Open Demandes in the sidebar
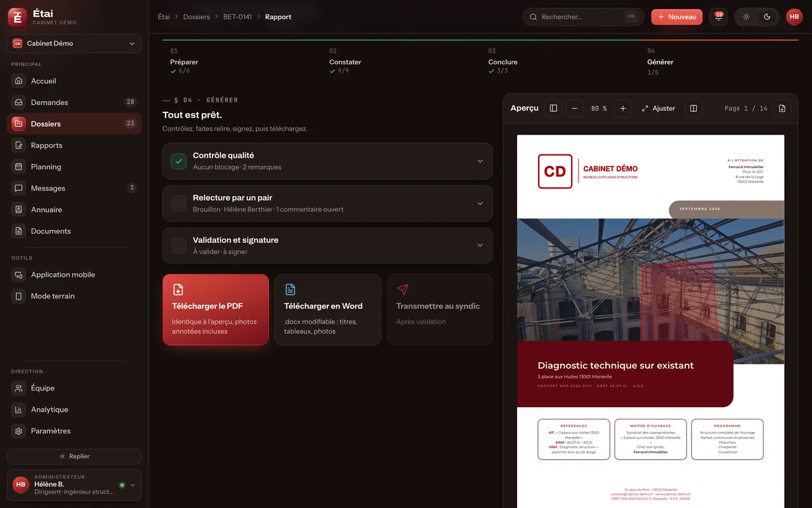The width and height of the screenshot is (812, 508). 74,102
